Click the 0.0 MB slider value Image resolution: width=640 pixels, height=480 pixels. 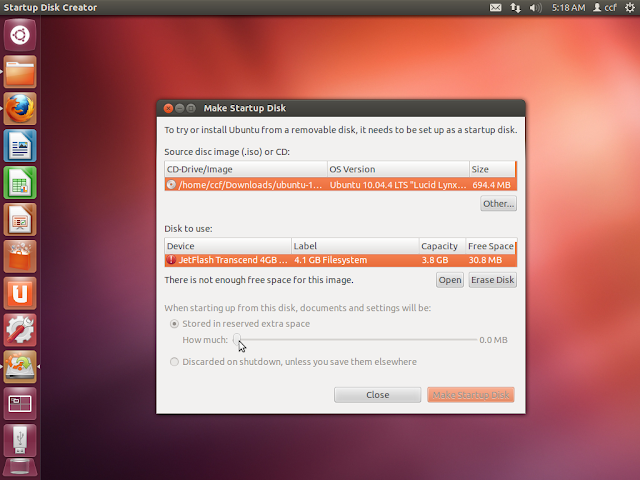pos(493,340)
